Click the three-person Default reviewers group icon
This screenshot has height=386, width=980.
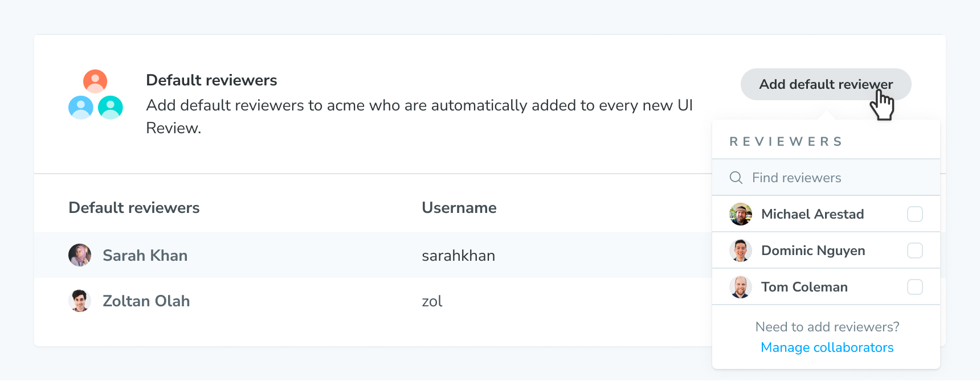point(96,95)
